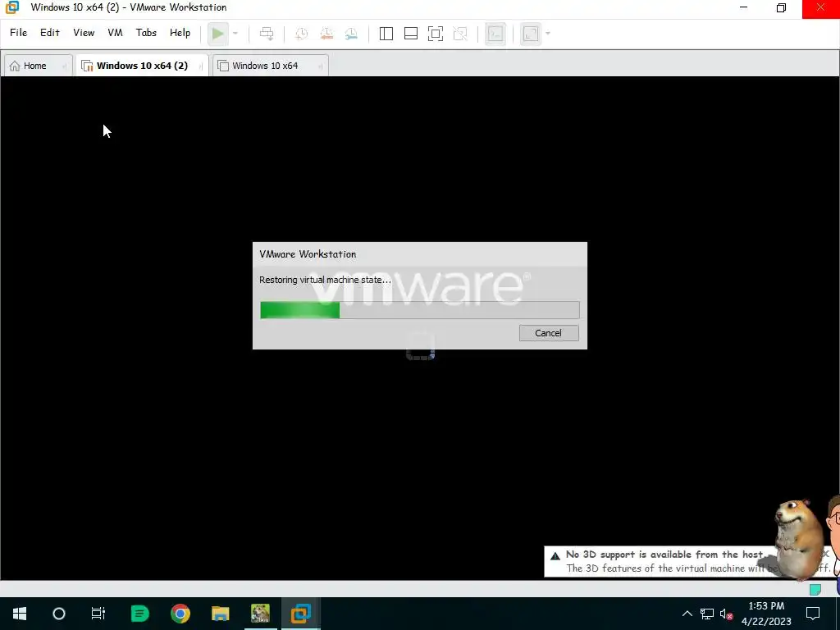Open the Action Center notifications icon
Image resolution: width=840 pixels, height=630 pixels.
coord(813,614)
